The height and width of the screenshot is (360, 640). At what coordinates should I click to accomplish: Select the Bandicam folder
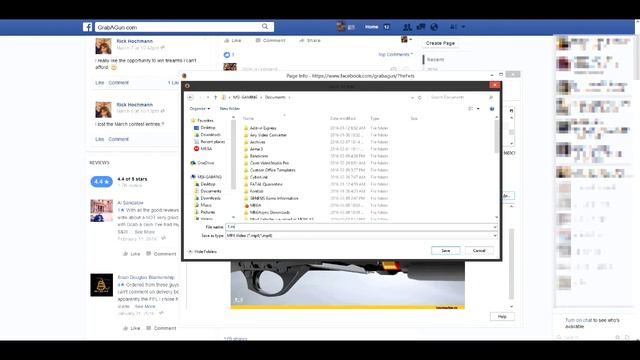click(x=259, y=156)
